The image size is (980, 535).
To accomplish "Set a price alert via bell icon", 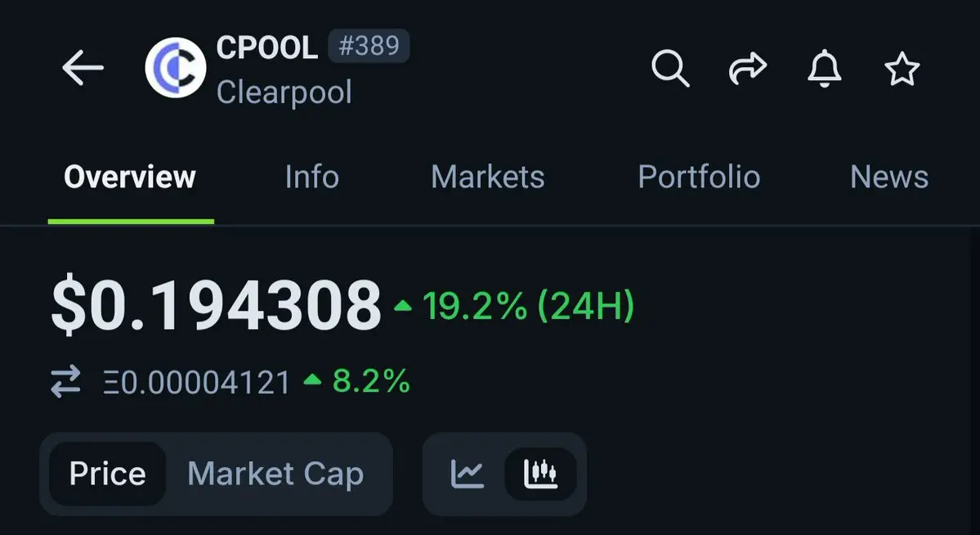I will 825,68.
